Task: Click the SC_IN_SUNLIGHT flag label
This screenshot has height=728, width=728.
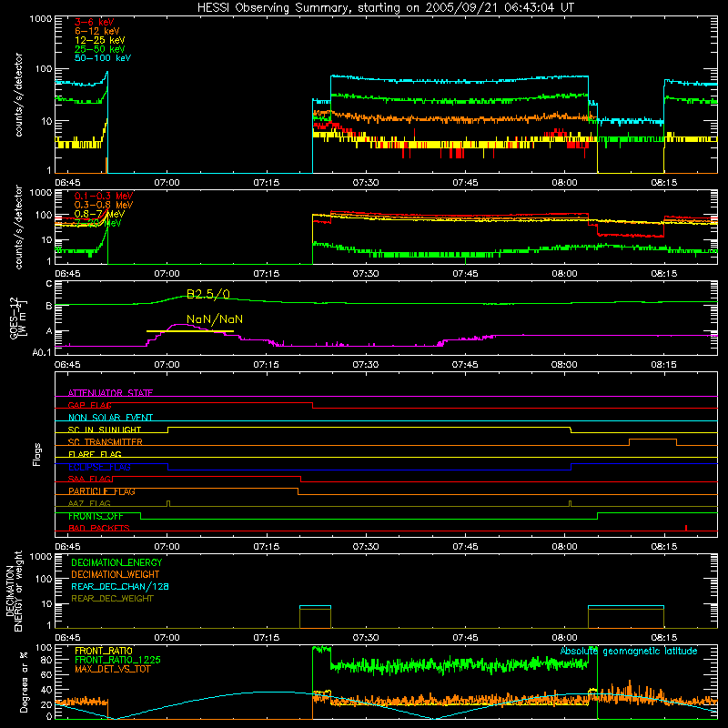Action: coord(105,430)
